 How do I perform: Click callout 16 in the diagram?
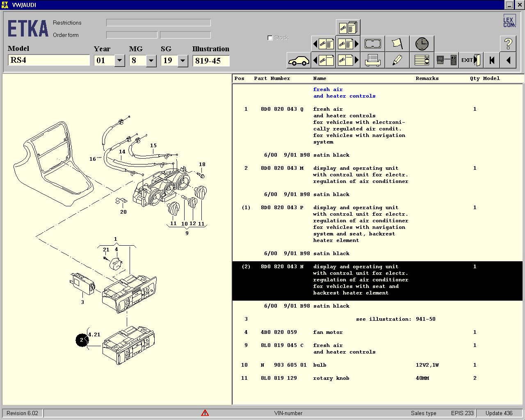coord(93,159)
